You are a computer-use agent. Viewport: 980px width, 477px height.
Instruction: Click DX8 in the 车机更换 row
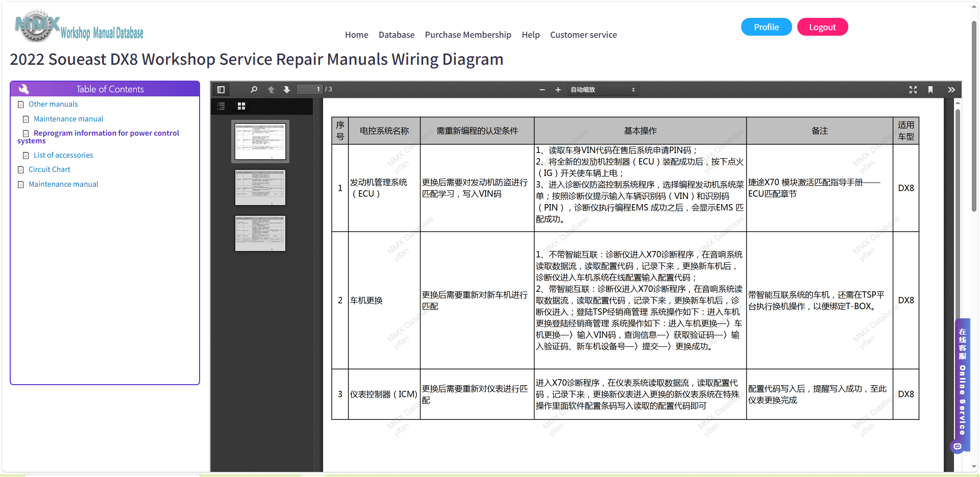point(906,300)
